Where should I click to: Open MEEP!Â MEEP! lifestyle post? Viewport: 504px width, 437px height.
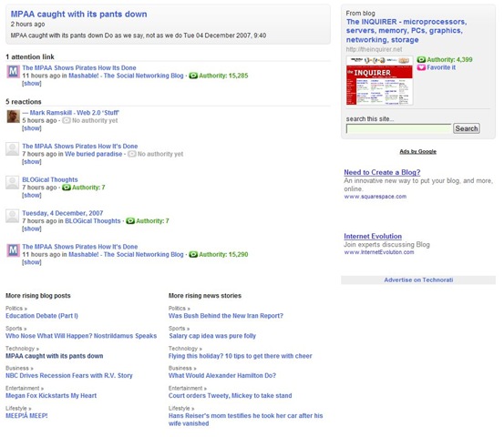pos(26,416)
